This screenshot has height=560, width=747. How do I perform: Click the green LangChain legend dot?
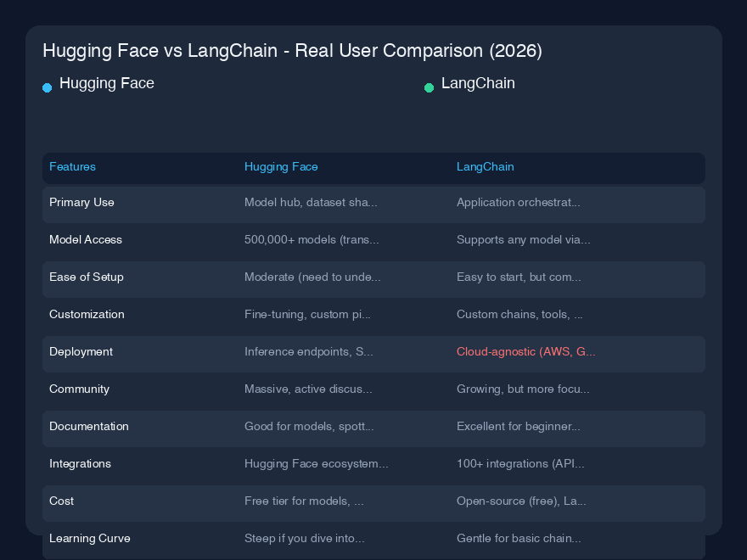coord(429,87)
